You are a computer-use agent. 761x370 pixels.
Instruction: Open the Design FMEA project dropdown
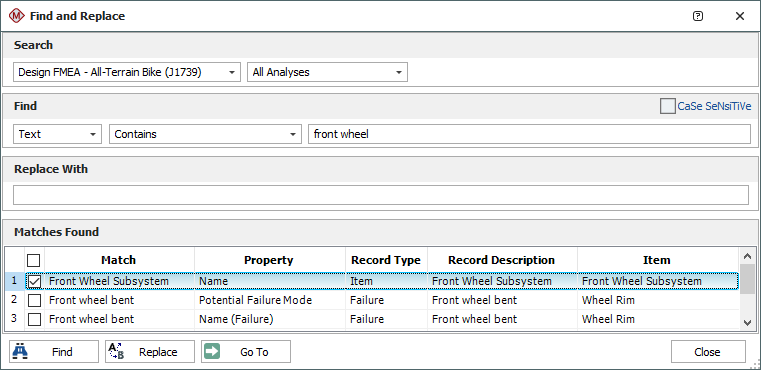(127, 72)
